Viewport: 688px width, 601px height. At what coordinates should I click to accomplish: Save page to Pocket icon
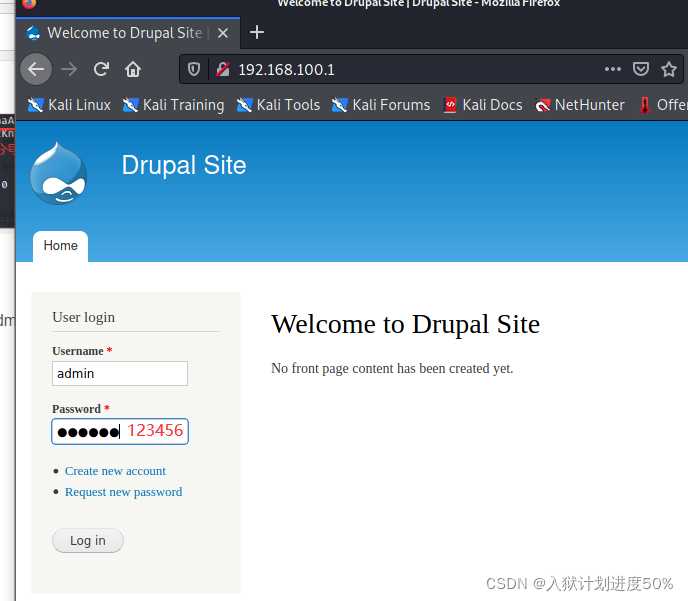click(x=641, y=69)
